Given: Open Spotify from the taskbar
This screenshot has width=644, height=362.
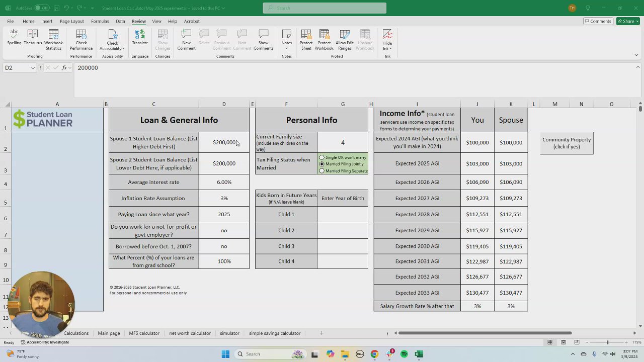Looking at the screenshot, I should (x=404, y=354).
